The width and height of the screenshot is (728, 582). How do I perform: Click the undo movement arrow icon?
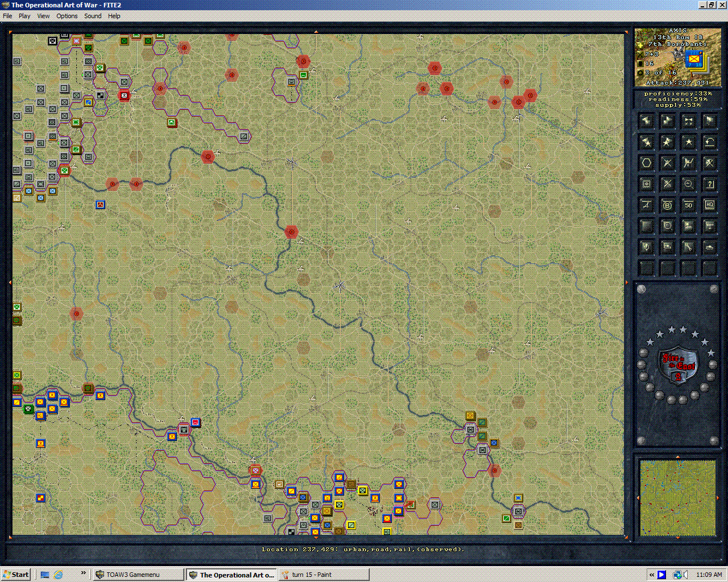pos(709,142)
